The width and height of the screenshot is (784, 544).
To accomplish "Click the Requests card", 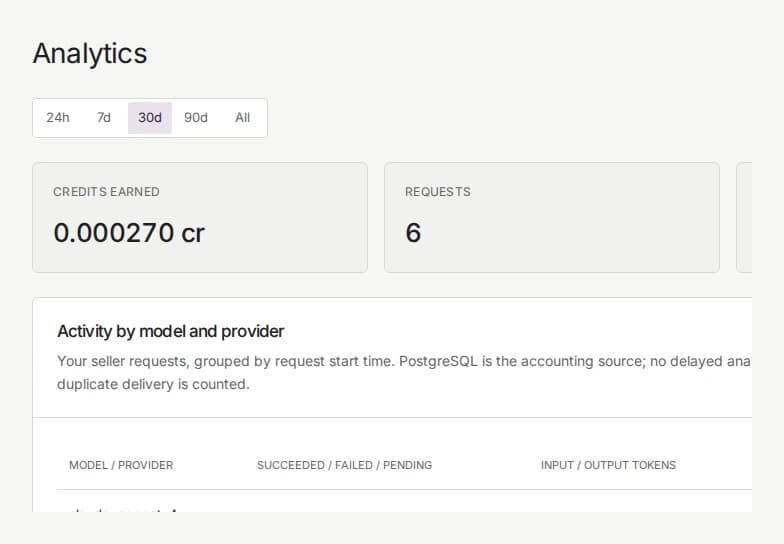I will [x=552, y=218].
